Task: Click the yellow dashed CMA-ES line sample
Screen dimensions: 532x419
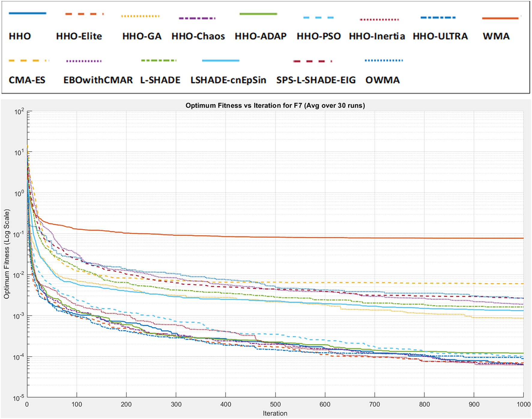Action: pyautogui.click(x=28, y=61)
